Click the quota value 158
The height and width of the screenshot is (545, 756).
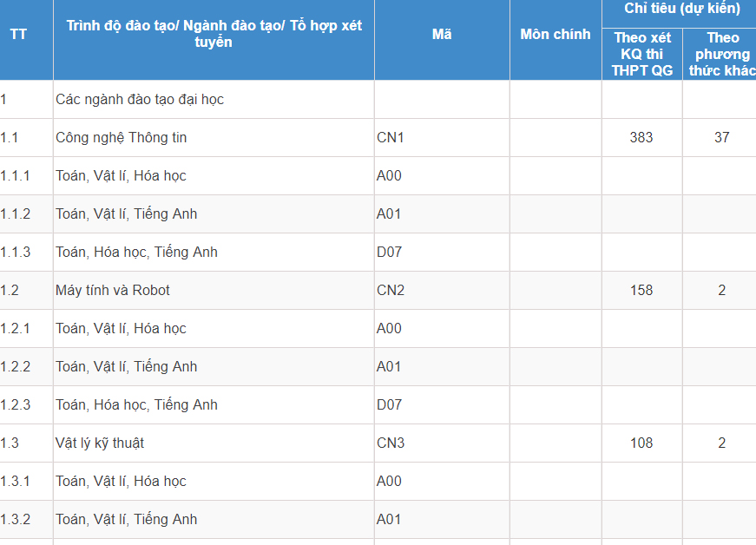(x=641, y=291)
